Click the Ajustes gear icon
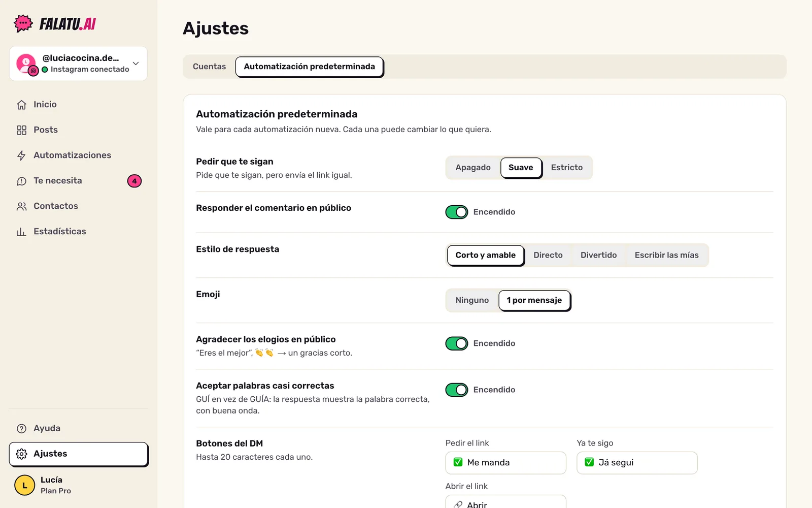This screenshot has width=812, height=508. point(21,454)
